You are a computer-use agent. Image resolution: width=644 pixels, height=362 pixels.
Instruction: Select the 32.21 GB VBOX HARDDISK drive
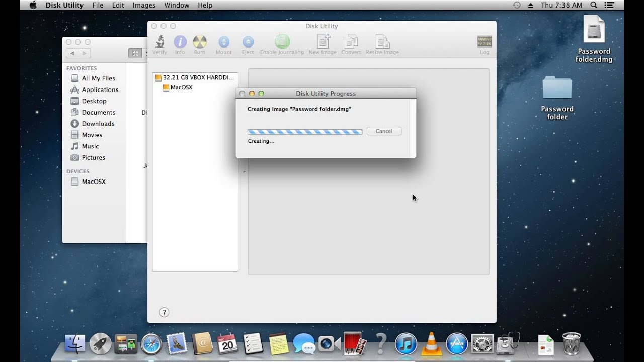195,78
